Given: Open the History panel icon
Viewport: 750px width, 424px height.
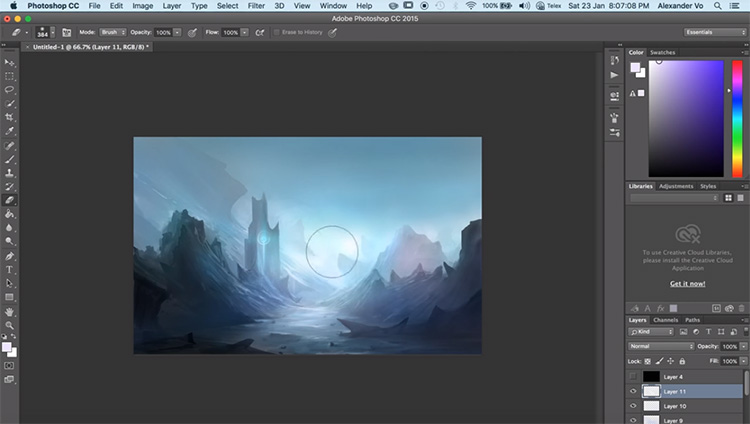Looking at the screenshot, I should click(615, 60).
